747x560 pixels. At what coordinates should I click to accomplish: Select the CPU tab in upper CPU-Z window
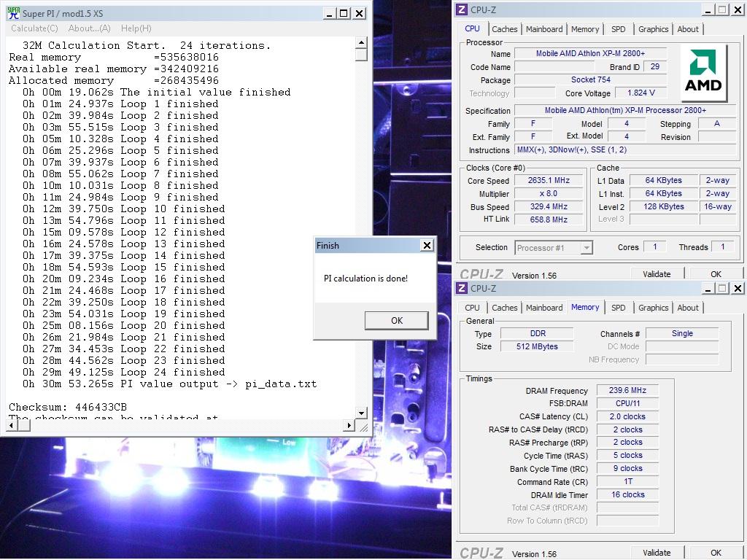pos(472,28)
